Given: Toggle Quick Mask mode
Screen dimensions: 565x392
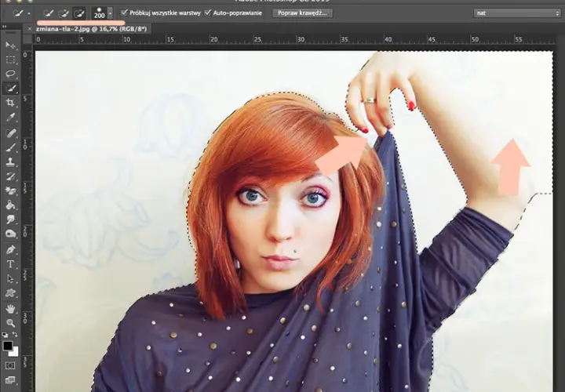Looking at the screenshot, I should click(10, 365).
